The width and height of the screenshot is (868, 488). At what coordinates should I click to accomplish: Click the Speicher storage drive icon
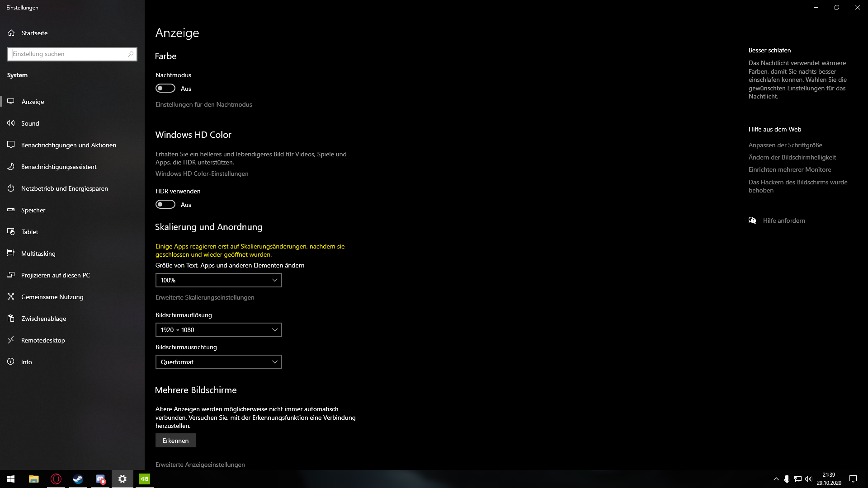[x=11, y=210]
